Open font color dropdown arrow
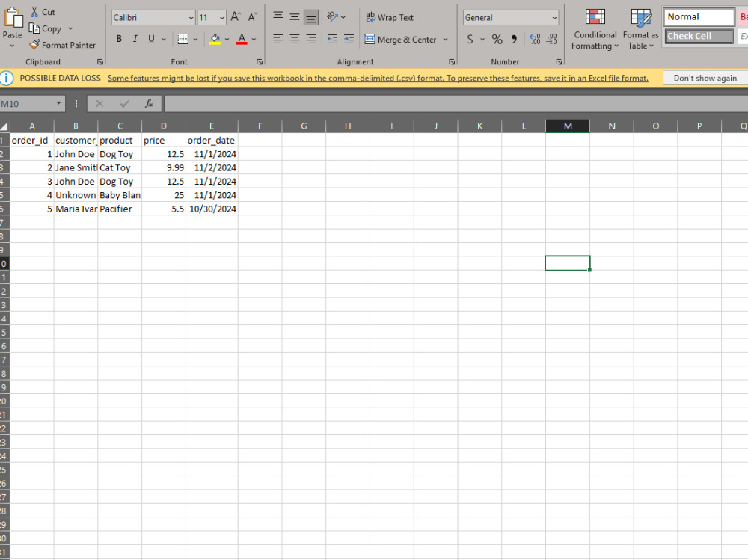This screenshot has width=748, height=560. click(x=254, y=39)
